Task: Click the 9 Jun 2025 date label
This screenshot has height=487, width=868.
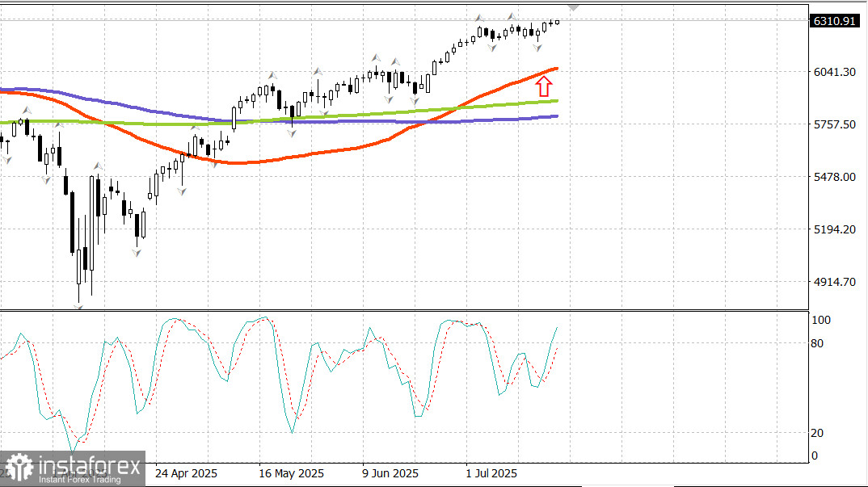Action: pos(390,474)
